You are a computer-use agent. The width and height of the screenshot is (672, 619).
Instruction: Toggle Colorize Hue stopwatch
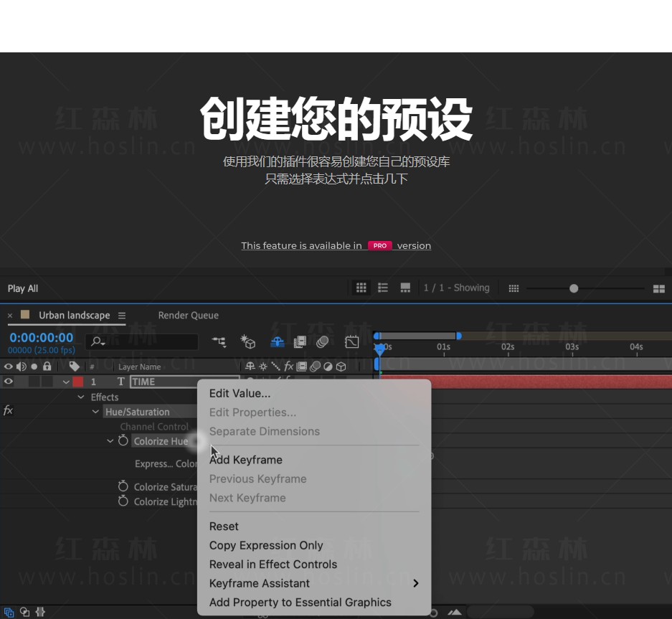point(123,440)
